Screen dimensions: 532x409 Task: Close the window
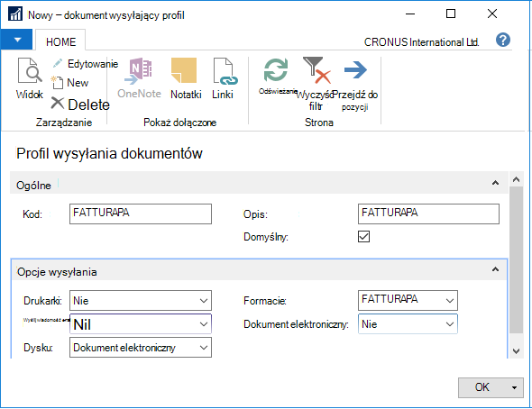pos(492,14)
